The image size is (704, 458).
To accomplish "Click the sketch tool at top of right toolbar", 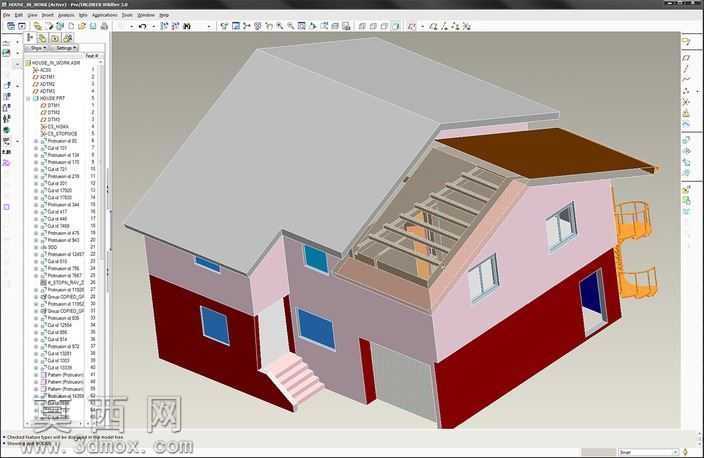I will click(686, 42).
